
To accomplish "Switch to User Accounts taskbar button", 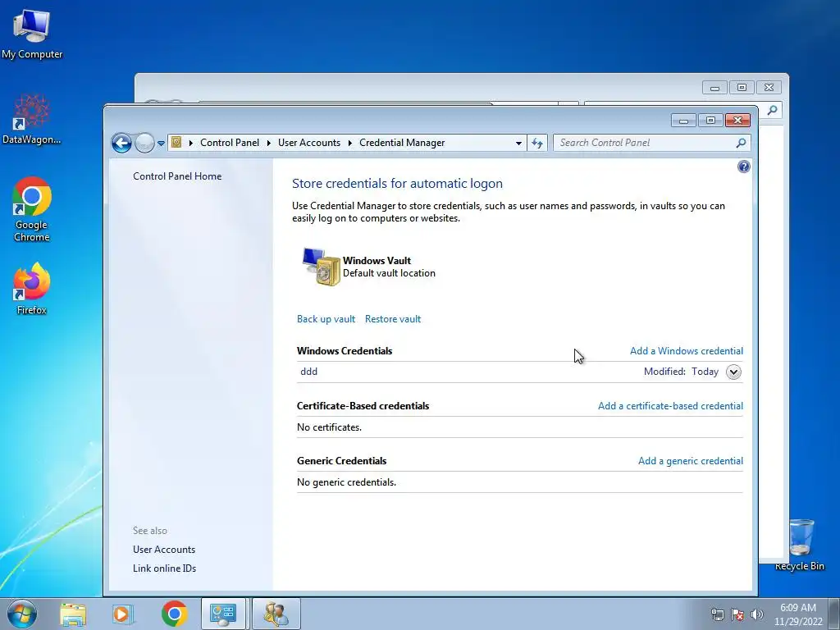I will pos(276,614).
